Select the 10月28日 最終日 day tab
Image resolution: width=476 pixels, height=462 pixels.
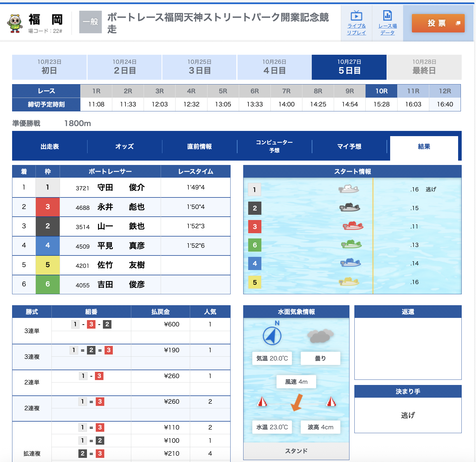[424, 67]
